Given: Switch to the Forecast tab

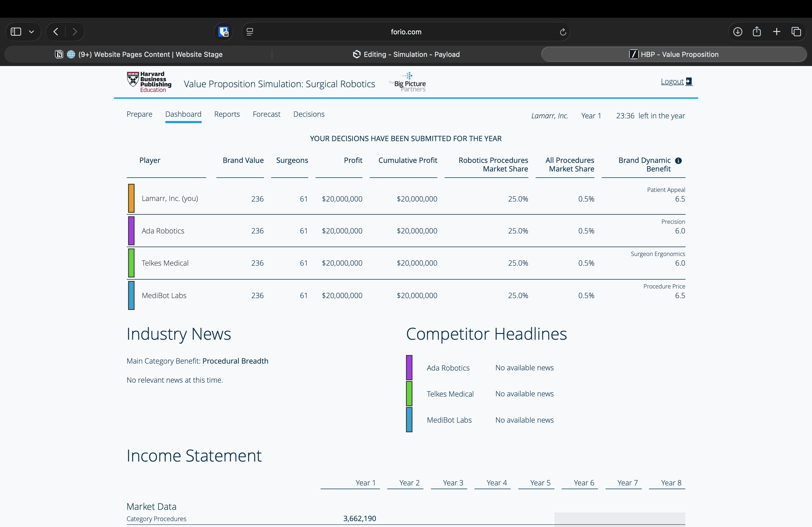Looking at the screenshot, I should pyautogui.click(x=266, y=114).
